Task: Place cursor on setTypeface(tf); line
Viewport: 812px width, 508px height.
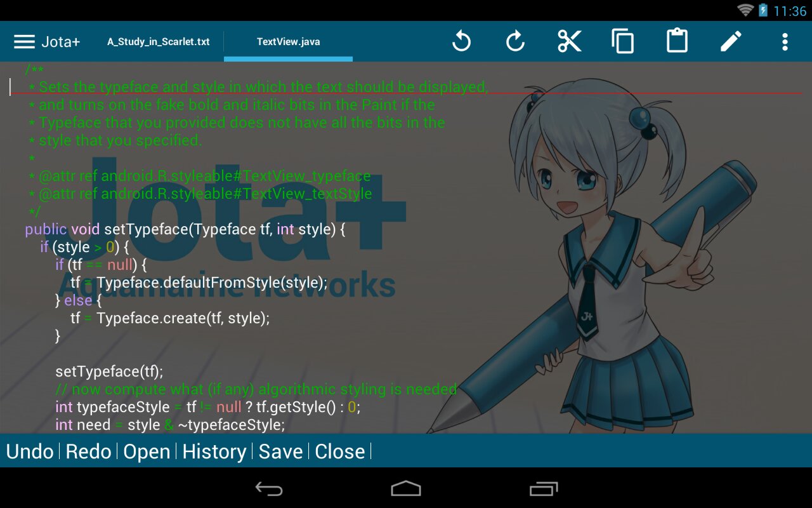Action: click(109, 371)
